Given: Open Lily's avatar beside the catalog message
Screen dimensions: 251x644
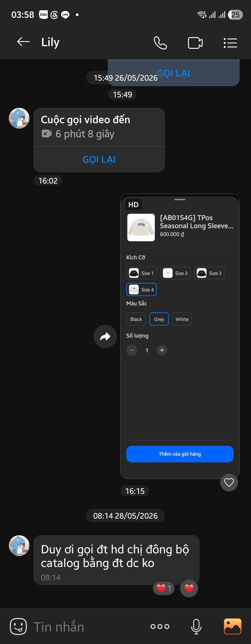Looking at the screenshot, I should click(x=19, y=545).
